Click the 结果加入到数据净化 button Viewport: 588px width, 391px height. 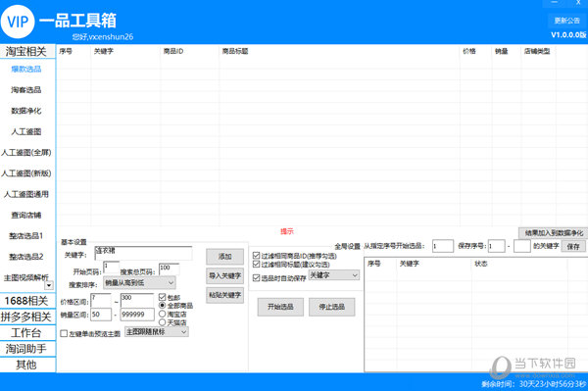[554, 233]
